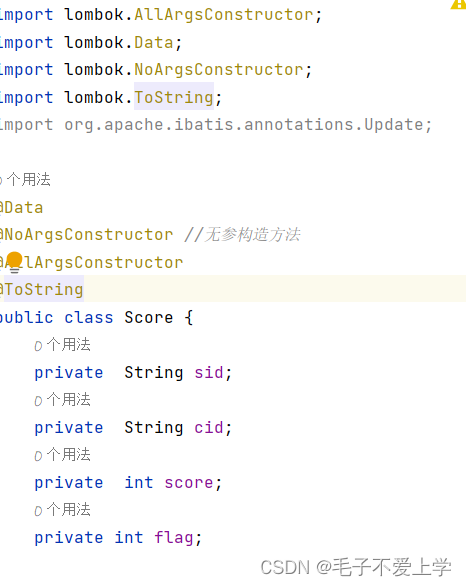Click the score field name

tap(189, 482)
